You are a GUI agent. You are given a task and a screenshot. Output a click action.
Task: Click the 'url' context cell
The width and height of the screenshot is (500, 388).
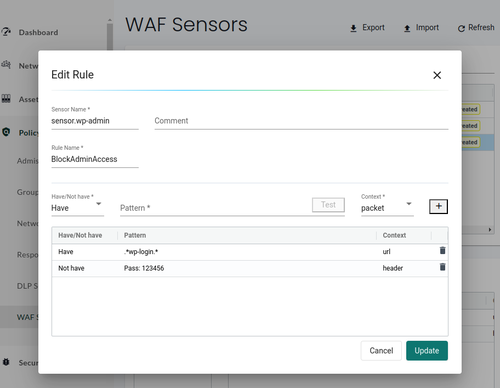[x=386, y=252]
